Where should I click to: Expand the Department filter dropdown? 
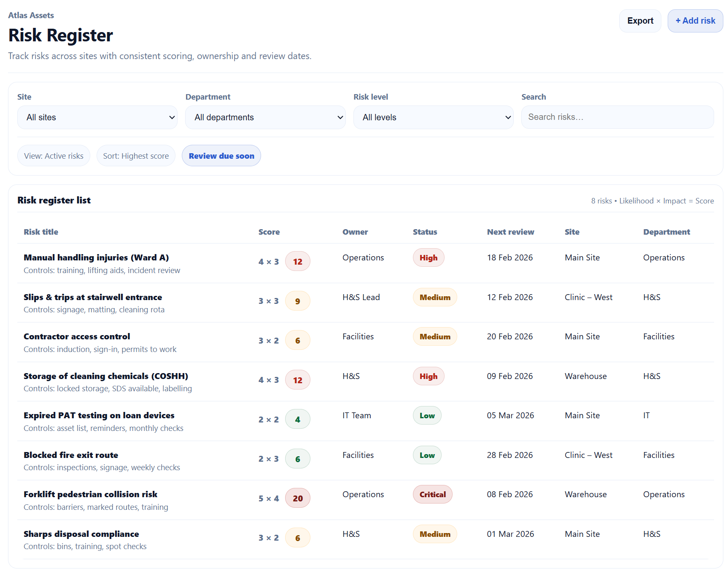[265, 117]
